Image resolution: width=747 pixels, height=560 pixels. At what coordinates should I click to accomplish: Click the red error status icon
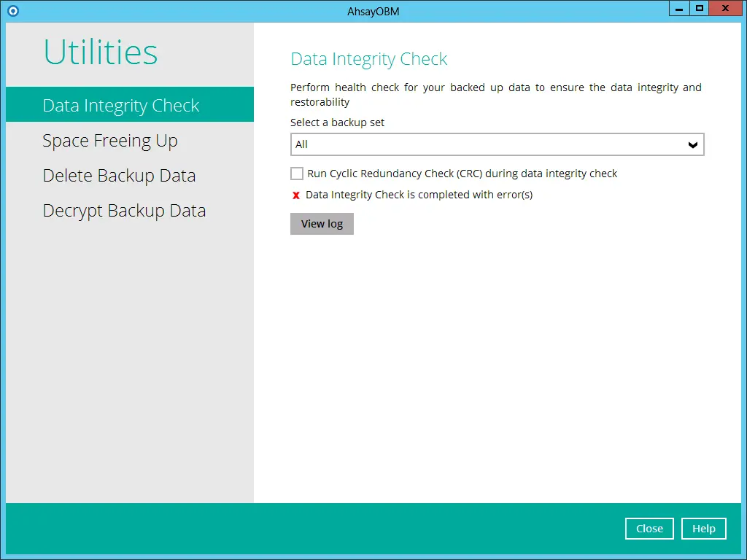pos(295,195)
